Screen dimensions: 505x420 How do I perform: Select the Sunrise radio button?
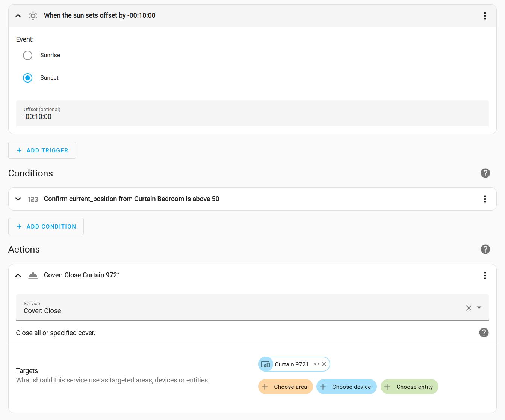pos(28,55)
